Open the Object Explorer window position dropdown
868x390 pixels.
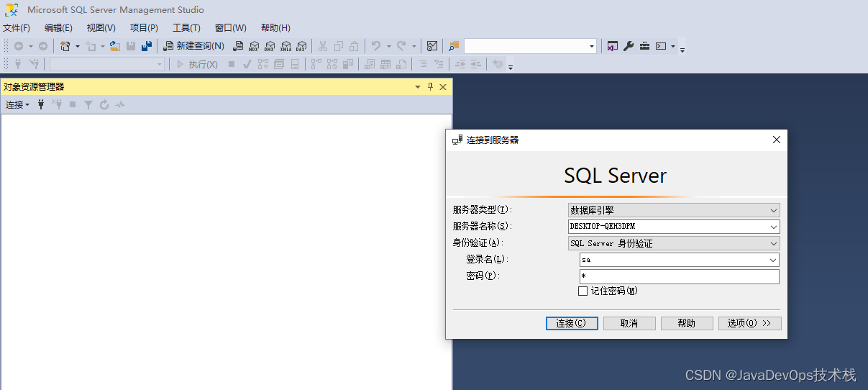click(418, 87)
